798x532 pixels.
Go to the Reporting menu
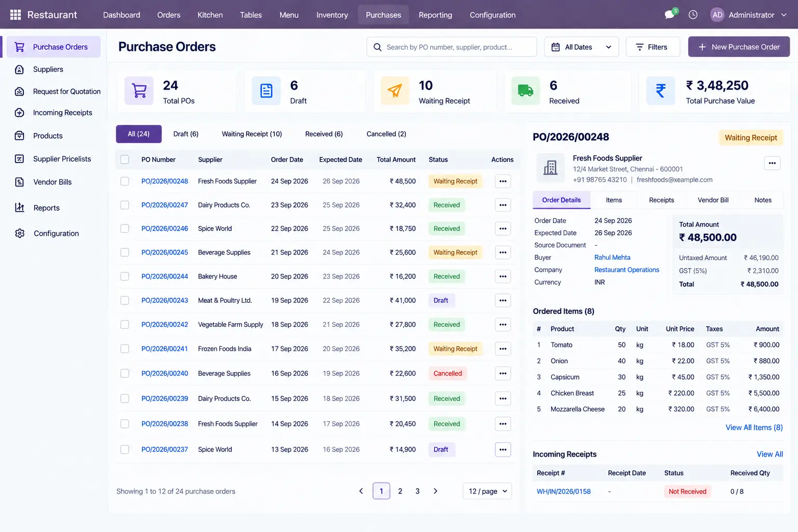(x=435, y=15)
